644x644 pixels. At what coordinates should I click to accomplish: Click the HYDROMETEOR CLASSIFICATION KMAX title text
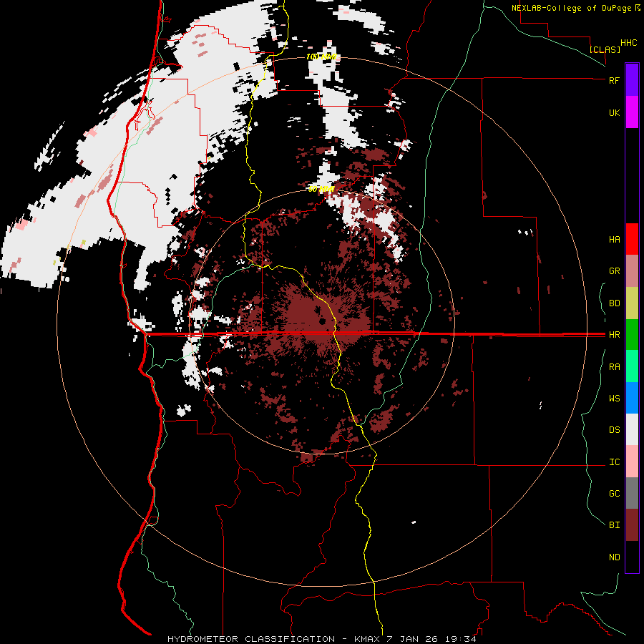point(321,639)
